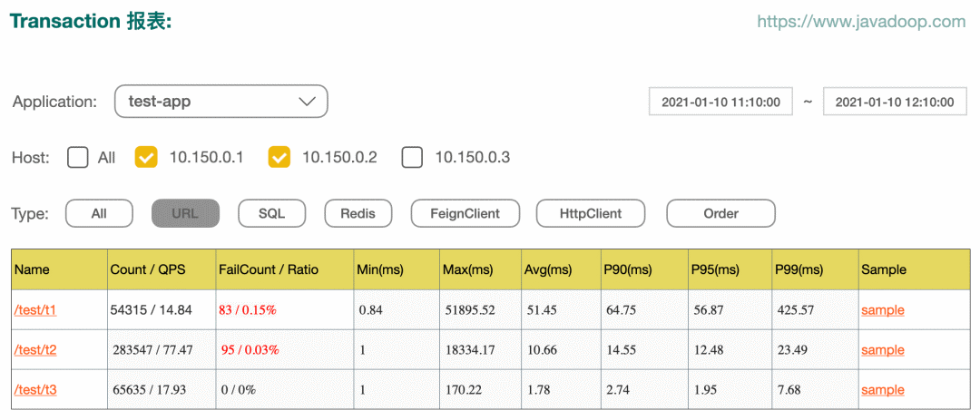The width and height of the screenshot is (980, 420).
Task: Open the /test/t1 transaction link
Action: click(x=35, y=310)
